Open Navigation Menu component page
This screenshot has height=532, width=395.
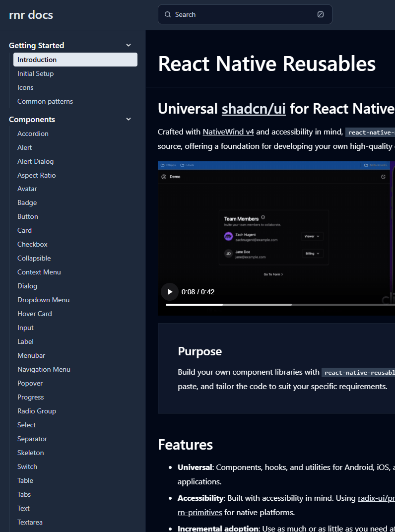pyautogui.click(x=44, y=370)
